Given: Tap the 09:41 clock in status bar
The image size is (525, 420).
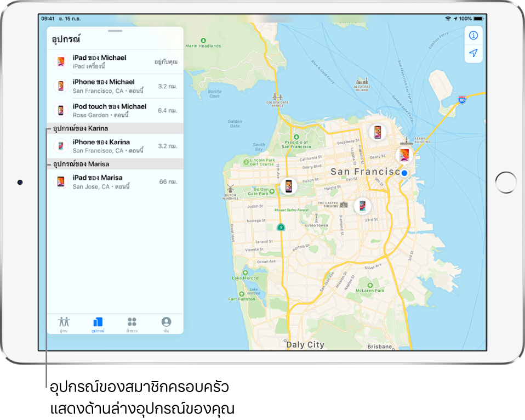Looking at the screenshot, I should pos(48,19).
